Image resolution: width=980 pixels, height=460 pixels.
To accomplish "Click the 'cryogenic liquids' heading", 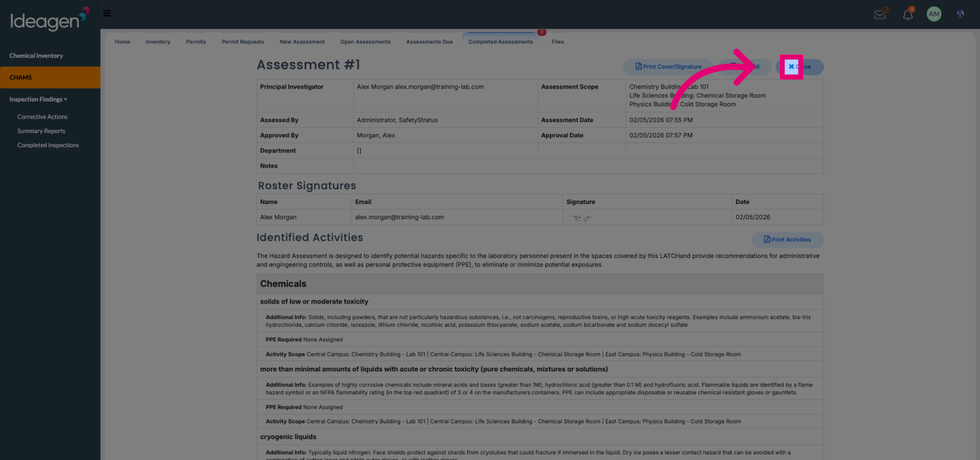I will click(x=288, y=437).
